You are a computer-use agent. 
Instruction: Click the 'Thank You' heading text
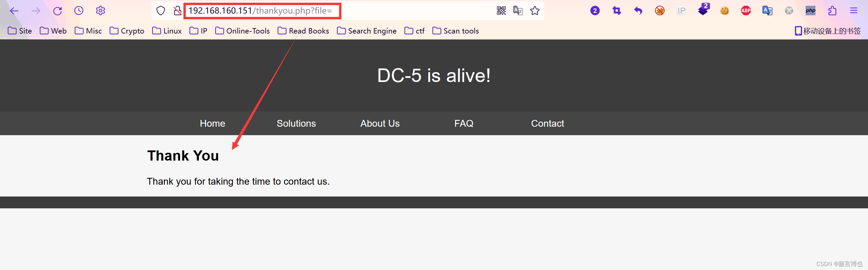click(x=183, y=156)
